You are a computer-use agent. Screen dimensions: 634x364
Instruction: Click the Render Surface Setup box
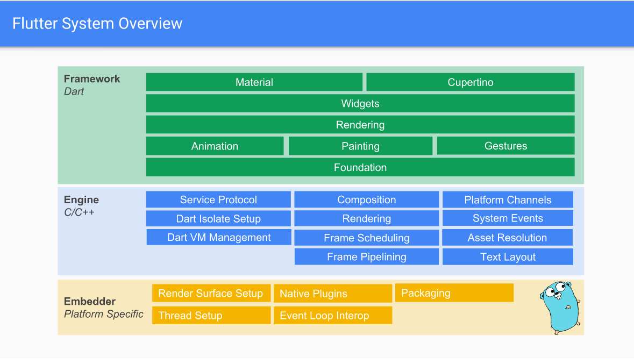pyautogui.click(x=211, y=293)
